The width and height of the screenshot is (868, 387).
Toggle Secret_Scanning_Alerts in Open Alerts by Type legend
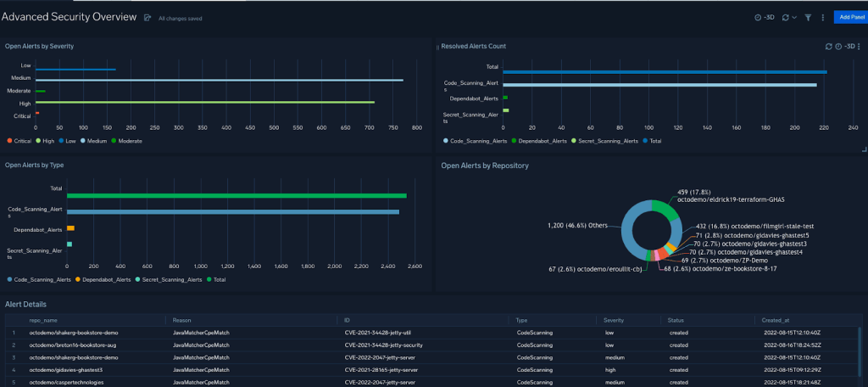169,279
